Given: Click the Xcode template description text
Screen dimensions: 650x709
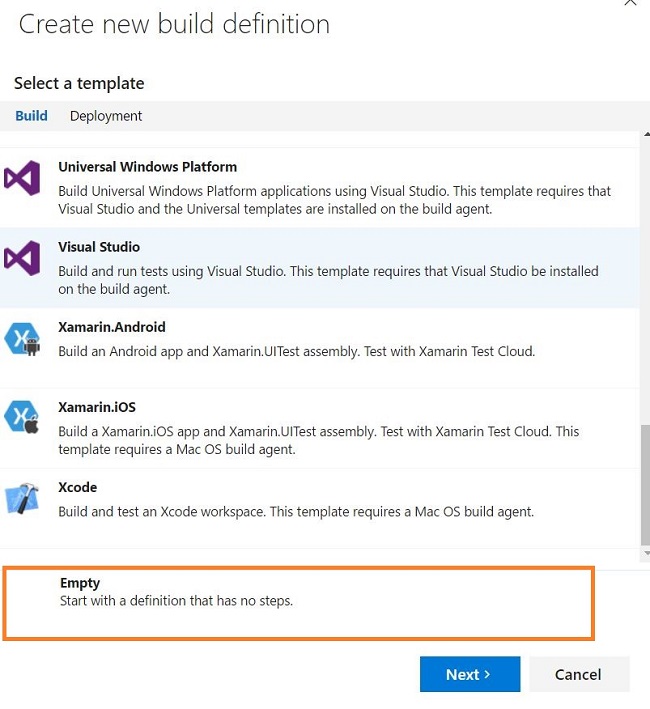Looking at the screenshot, I should 296,512.
